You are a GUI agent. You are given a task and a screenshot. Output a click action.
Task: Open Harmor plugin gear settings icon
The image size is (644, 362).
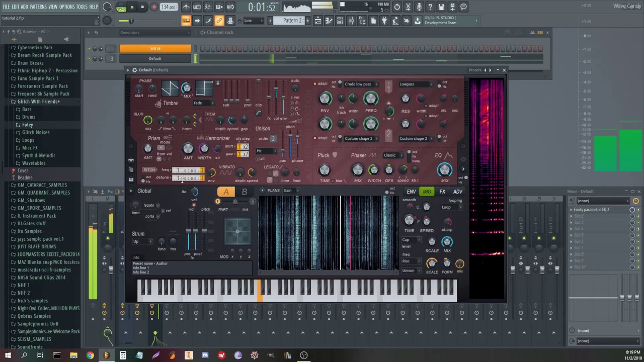pyautogui.click(x=134, y=70)
